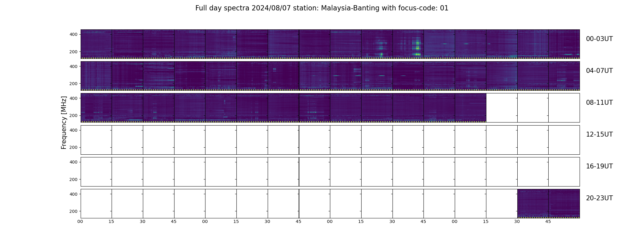Viewport: 644px width, 245px height.
Task: Select the '200' tick of the 20-23UT row
Action: tap(74, 211)
